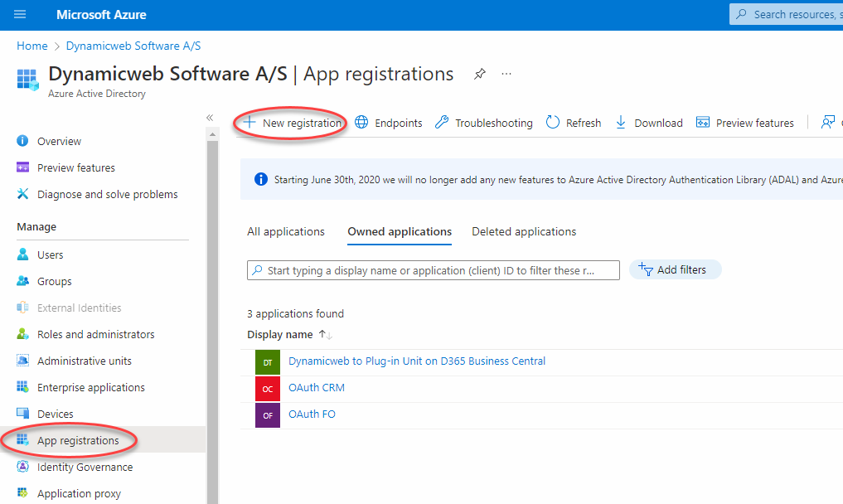Open Dynamicweb to Plug-in Unit application
The width and height of the screenshot is (843, 504).
[417, 361]
